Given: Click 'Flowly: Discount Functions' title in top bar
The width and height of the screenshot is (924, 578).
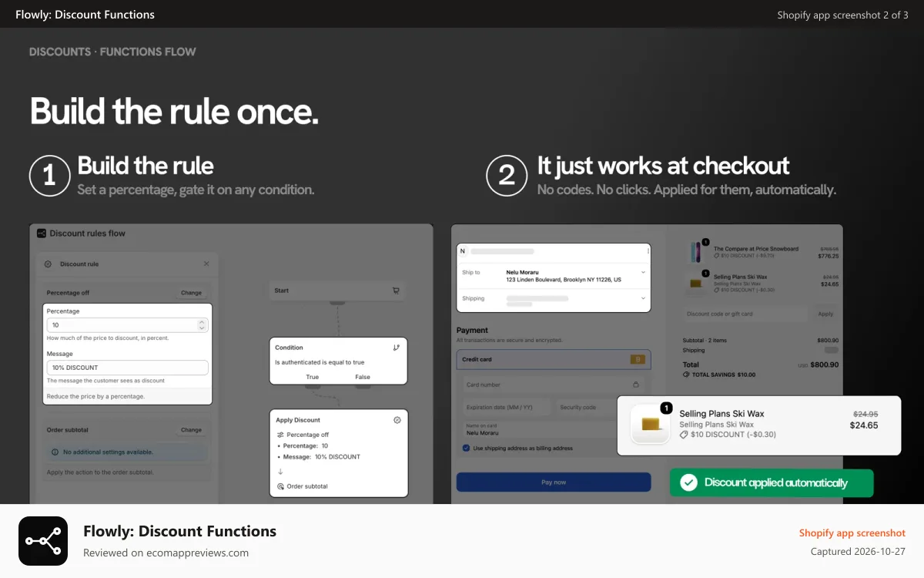Looking at the screenshot, I should (x=85, y=15).
